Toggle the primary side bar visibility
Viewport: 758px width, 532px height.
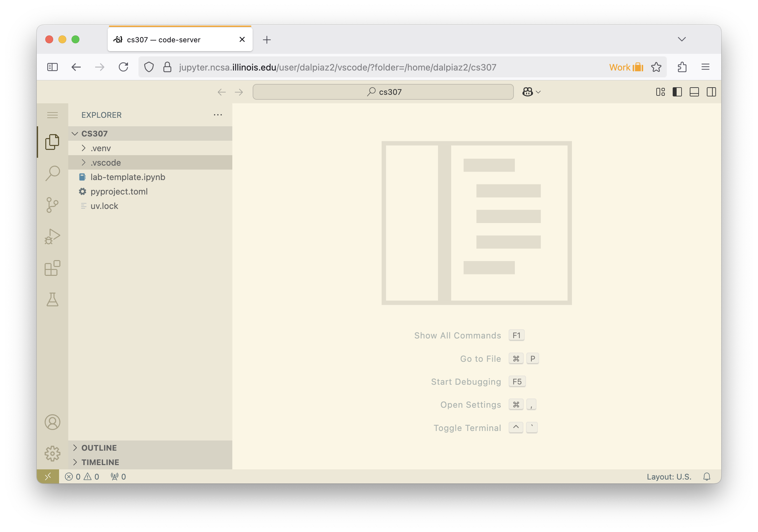click(x=677, y=92)
